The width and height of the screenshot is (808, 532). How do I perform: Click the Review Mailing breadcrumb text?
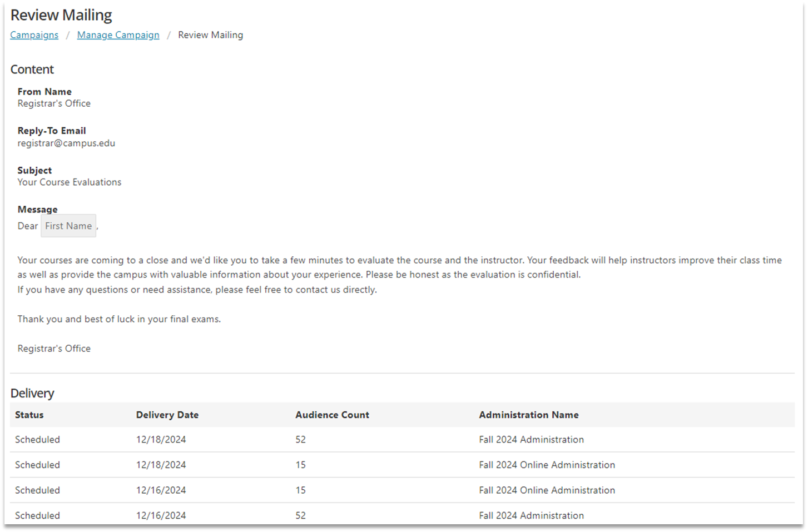coord(210,35)
